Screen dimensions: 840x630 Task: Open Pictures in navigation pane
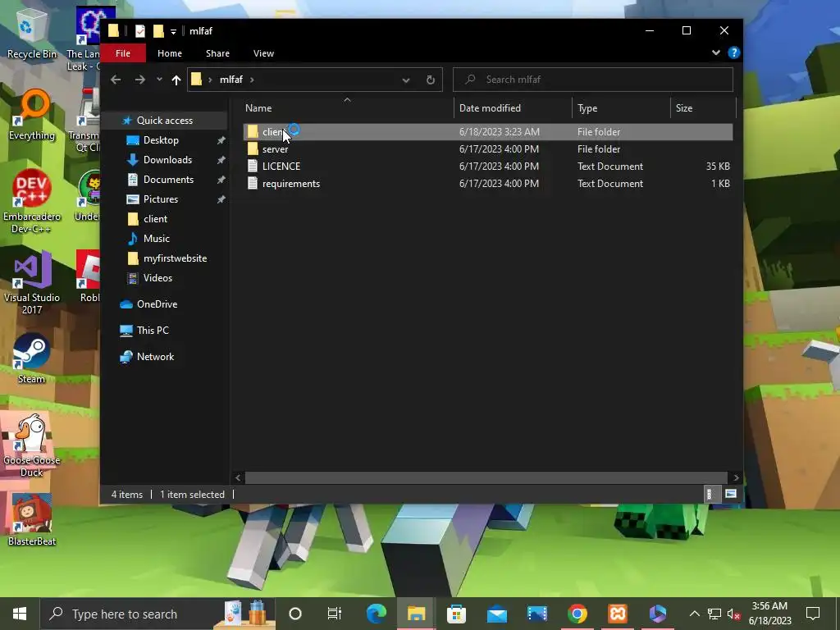tap(160, 199)
